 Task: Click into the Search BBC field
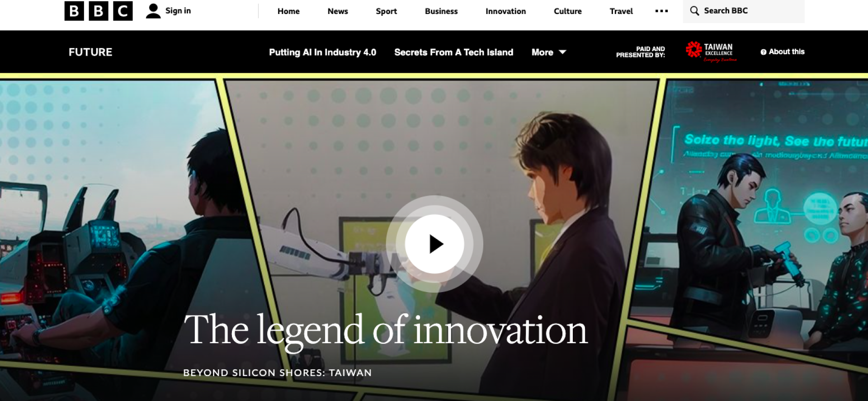click(744, 11)
